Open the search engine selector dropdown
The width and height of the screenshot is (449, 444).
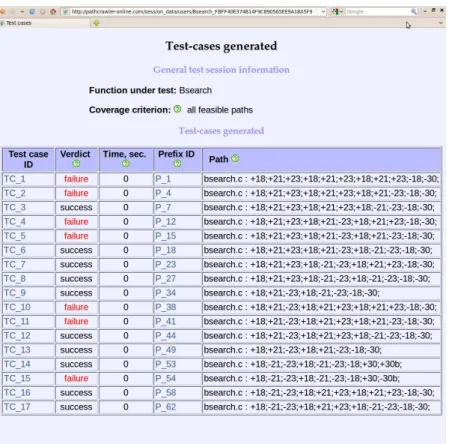point(337,12)
